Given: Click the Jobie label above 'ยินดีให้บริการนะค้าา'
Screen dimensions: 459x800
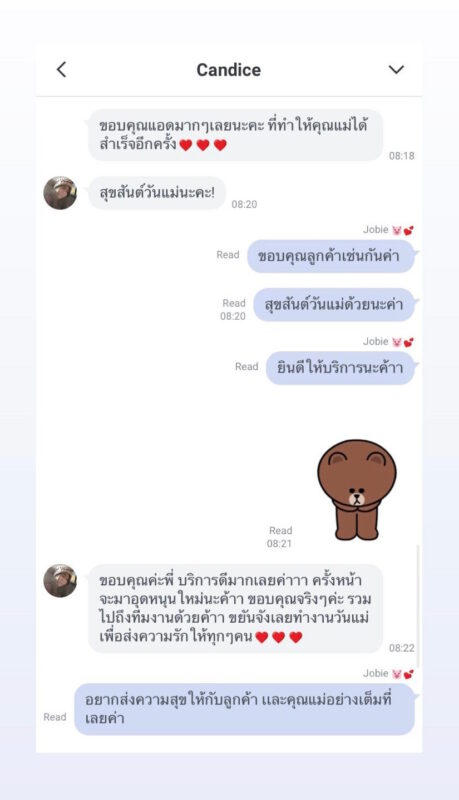Looking at the screenshot, I should (x=375, y=341).
